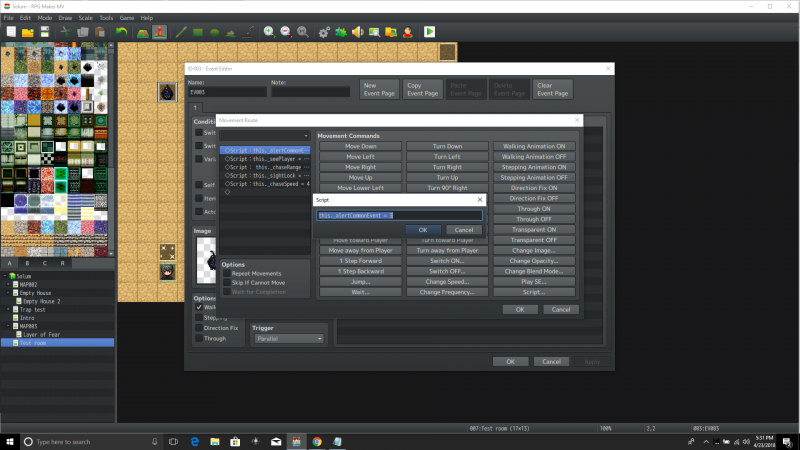Click the Zoom In magnifier icon
Screen dimensions: 800x450
(x=269, y=32)
